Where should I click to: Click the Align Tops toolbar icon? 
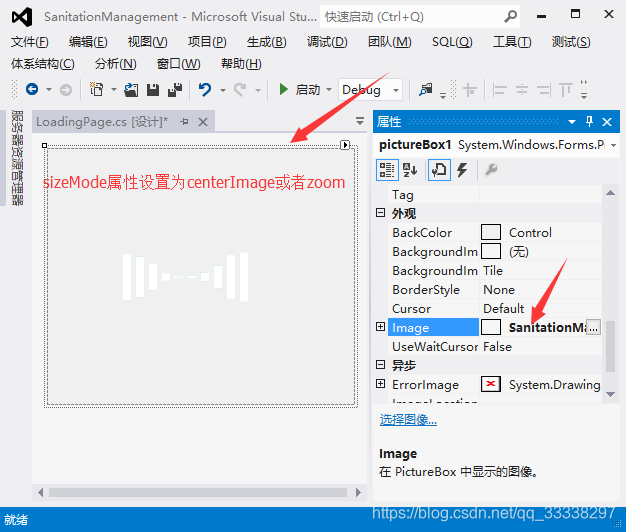[566, 90]
